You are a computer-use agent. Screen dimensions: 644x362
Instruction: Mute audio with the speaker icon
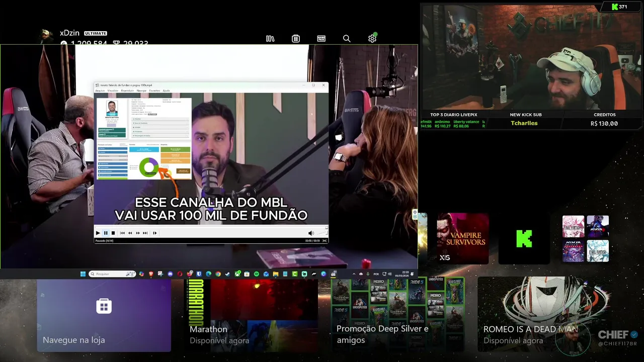pos(311,233)
